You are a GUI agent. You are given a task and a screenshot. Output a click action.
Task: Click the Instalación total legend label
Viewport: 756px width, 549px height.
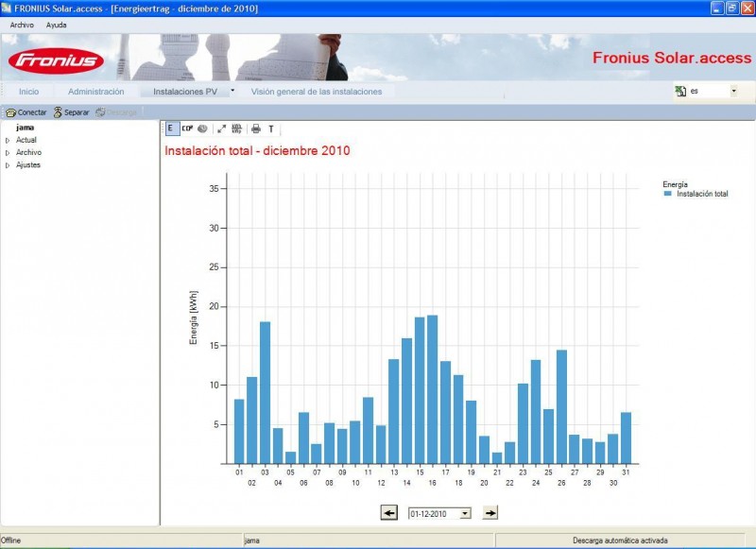(x=702, y=194)
